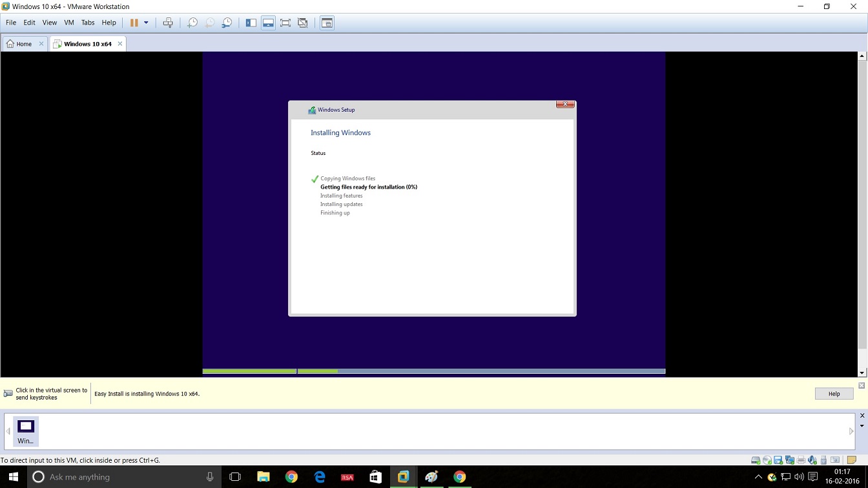Click the system clock showing 01:17
The image size is (868, 488).
tap(842, 477)
